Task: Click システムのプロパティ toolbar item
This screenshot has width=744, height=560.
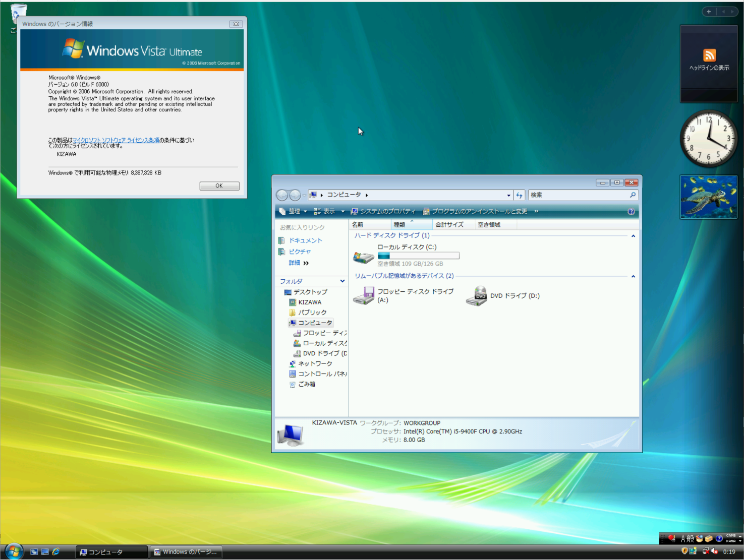Action: (383, 212)
